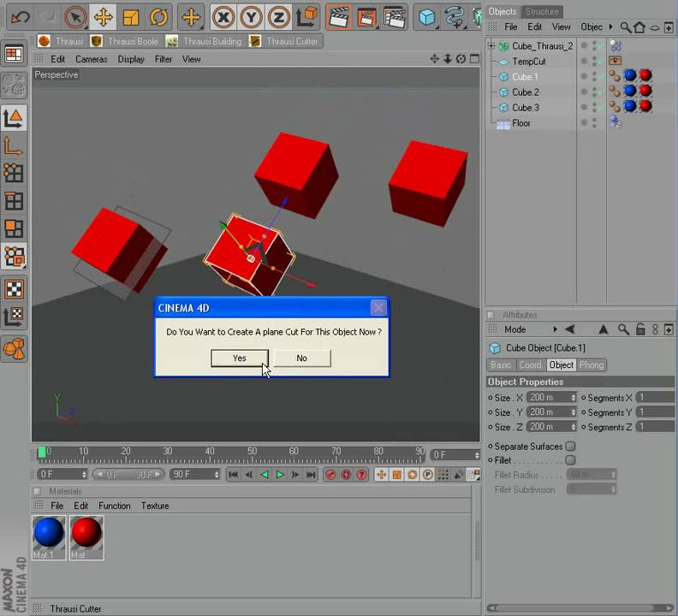The height and width of the screenshot is (616, 678).
Task: Toggle X axis lock
Action: coord(223,17)
